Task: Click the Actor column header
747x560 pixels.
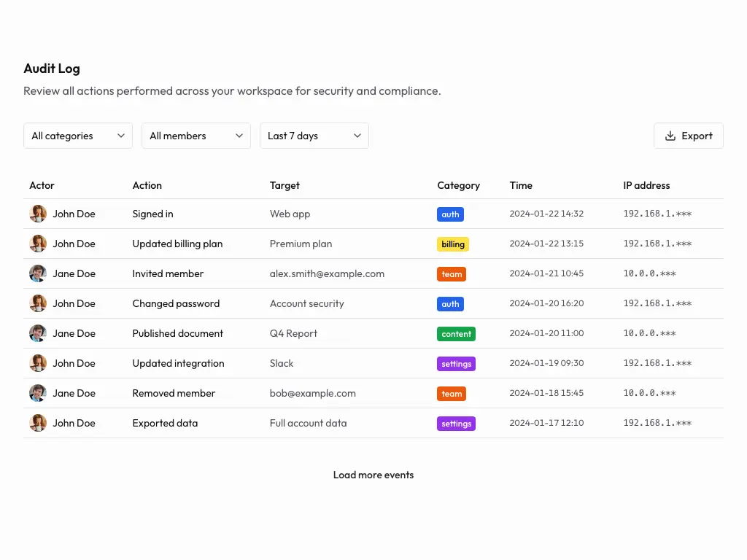Action: [x=42, y=185]
